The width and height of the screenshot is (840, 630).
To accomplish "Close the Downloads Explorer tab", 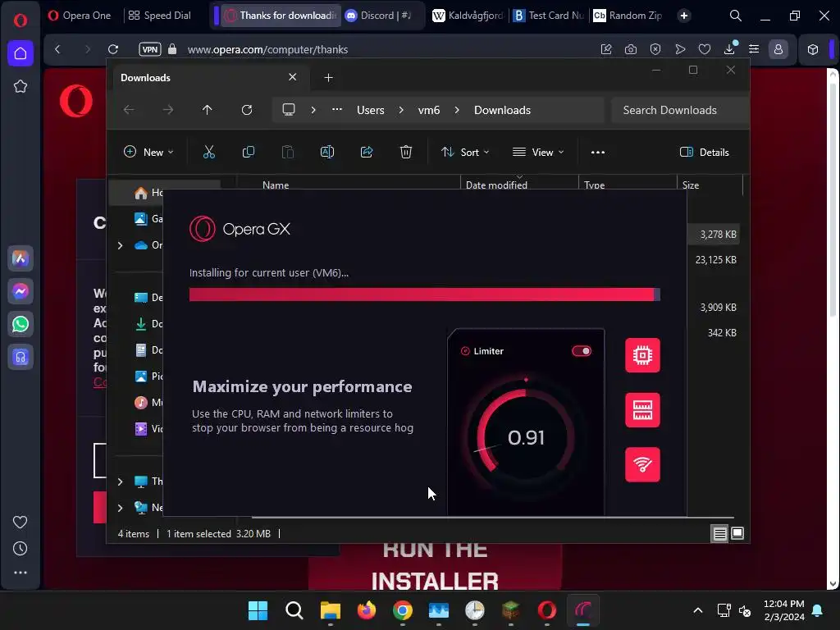I will point(293,77).
